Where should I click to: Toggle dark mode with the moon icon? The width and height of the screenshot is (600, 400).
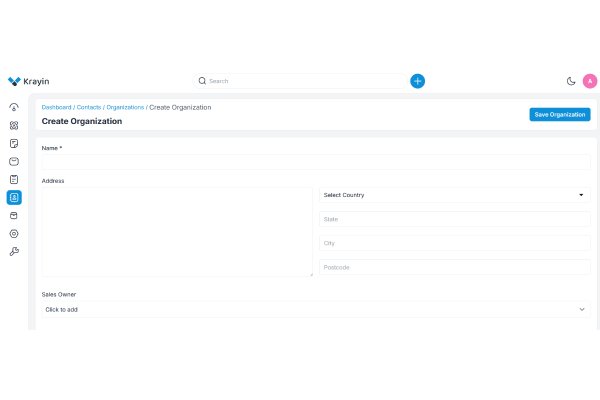coord(571,81)
